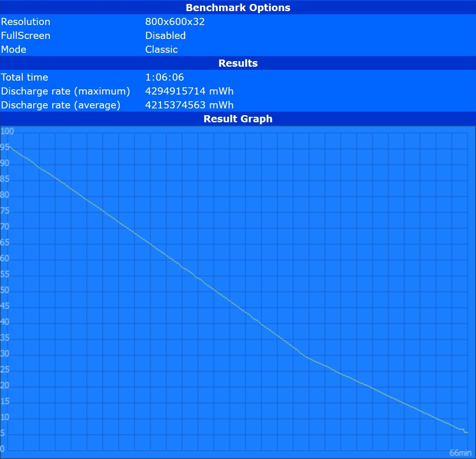Select the Resolution label
The width and height of the screenshot is (476, 459).
point(25,21)
